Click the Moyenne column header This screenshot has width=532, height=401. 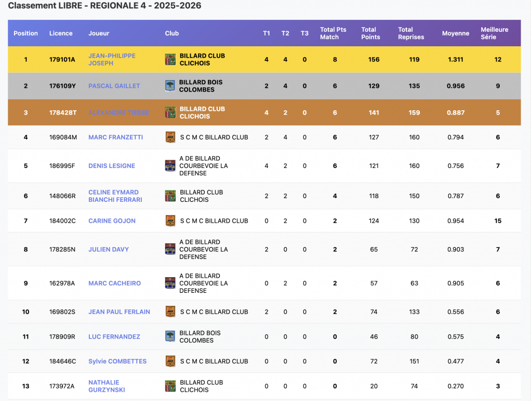[x=455, y=33]
